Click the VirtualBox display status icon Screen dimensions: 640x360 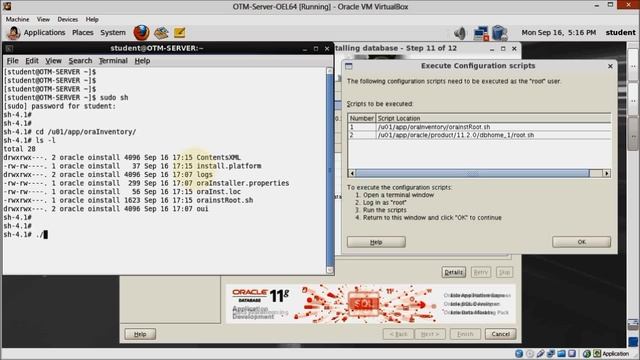coord(572,353)
